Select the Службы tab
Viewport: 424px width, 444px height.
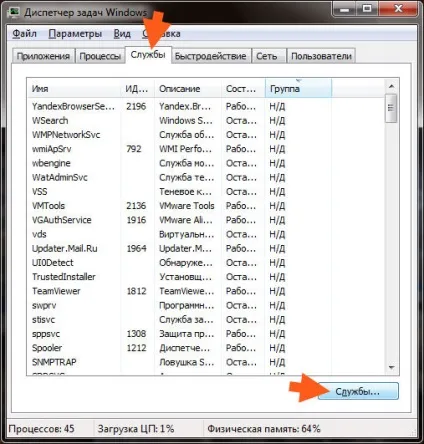pyautogui.click(x=148, y=55)
